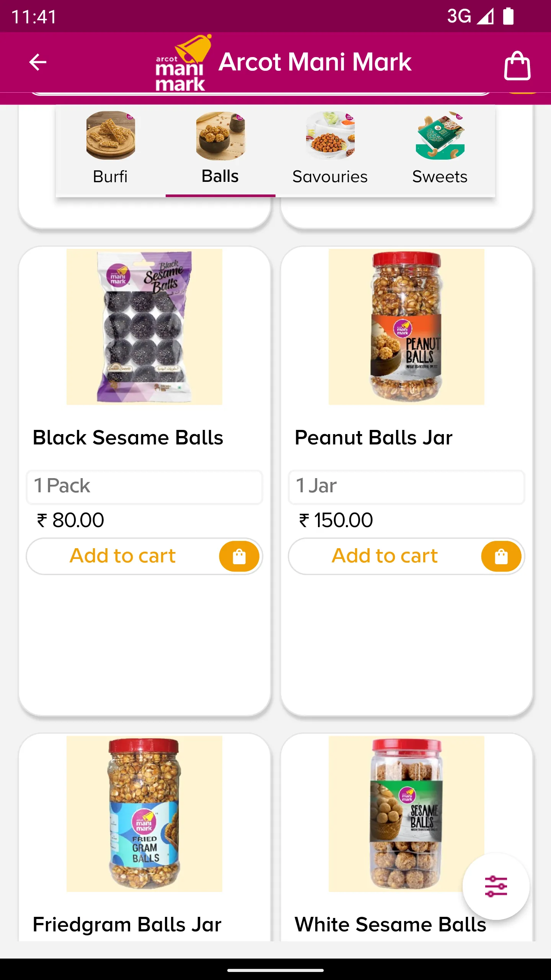The height and width of the screenshot is (980, 551).
Task: Open Peanut Balls Jar product image
Action: (x=406, y=327)
